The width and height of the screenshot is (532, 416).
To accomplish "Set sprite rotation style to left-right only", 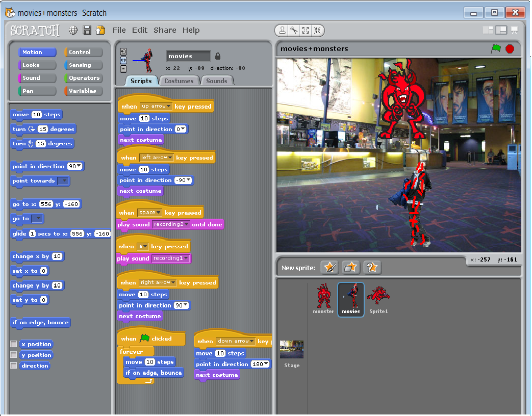I will tap(123, 60).
